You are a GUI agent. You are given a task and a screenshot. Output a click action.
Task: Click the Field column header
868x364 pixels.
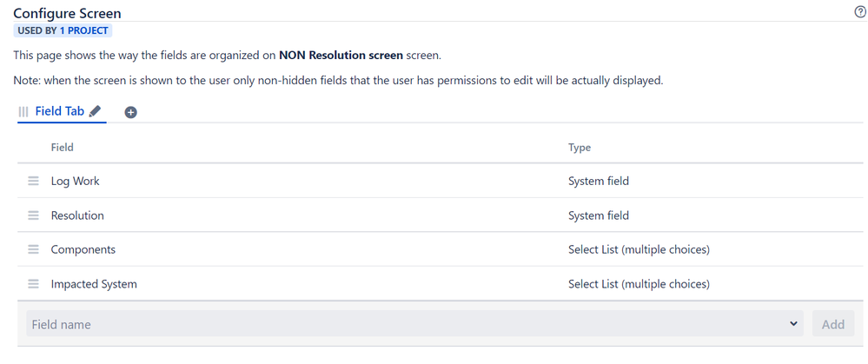[x=62, y=147]
